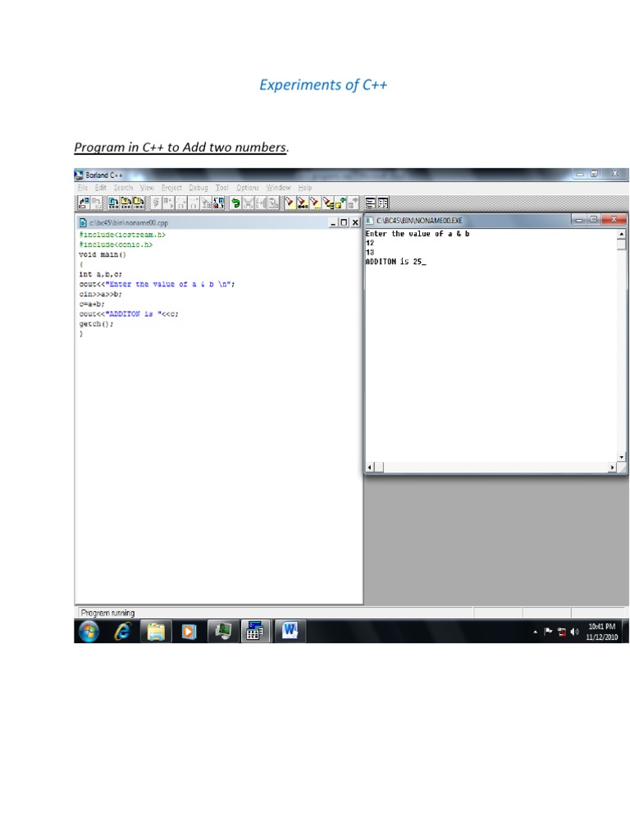Click console scrollbar up arrow
The image size is (630, 840).
(622, 234)
